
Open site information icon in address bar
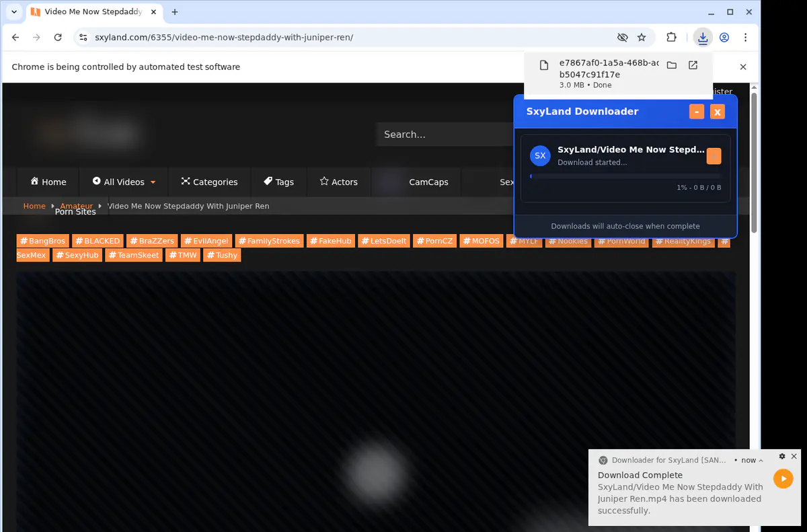(x=83, y=38)
